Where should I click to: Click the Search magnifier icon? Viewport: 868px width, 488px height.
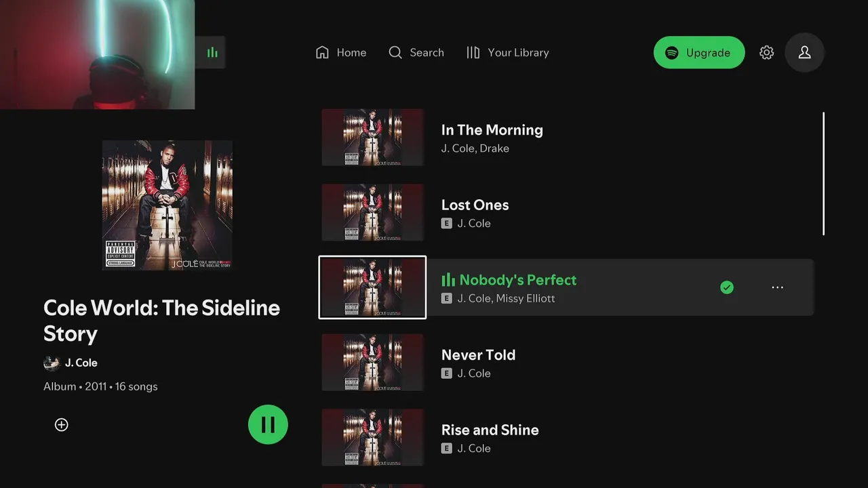pos(395,52)
